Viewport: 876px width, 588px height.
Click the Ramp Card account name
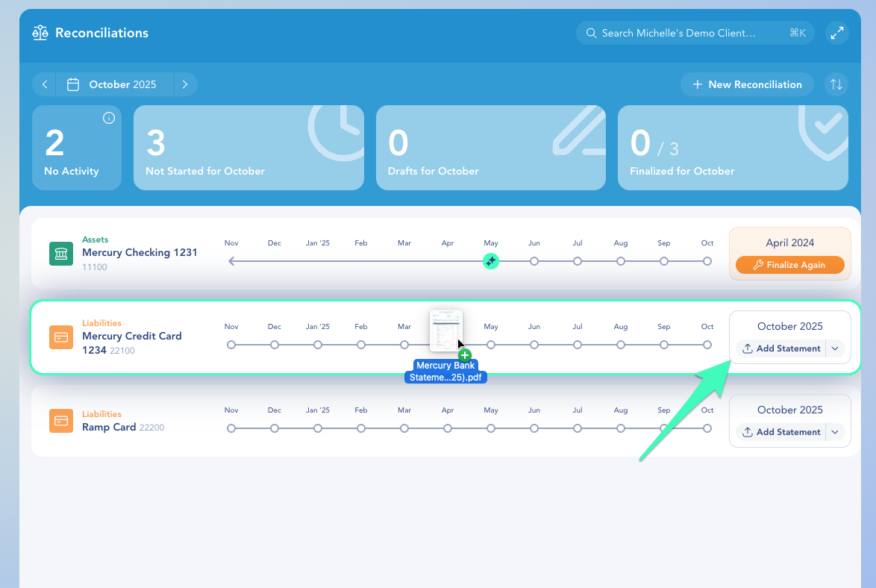point(109,427)
